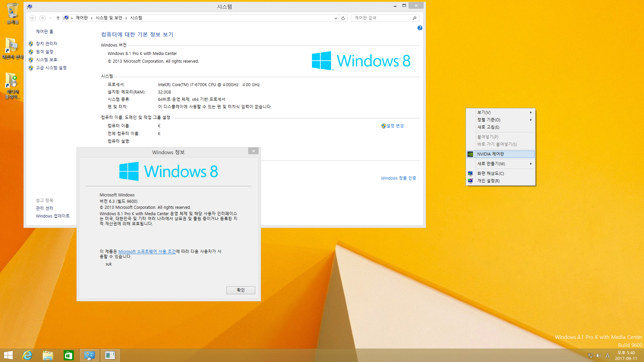Open Microsoft 소프트웨어 사용 조건 link
Screen dimensions: 644x362
147,251
